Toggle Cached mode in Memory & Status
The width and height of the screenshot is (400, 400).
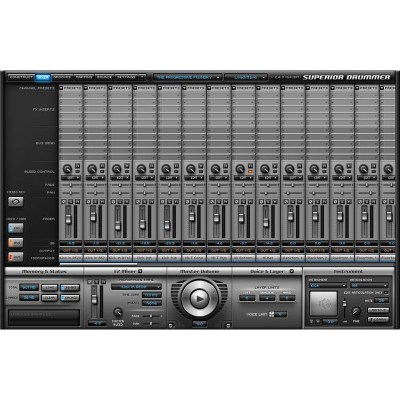pos(70,298)
